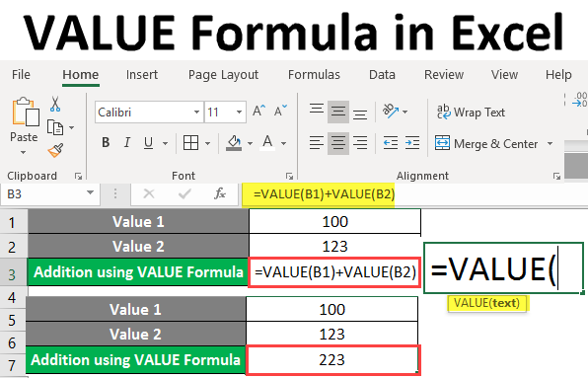Open the Font dialog launcher
Image resolution: width=588 pixels, height=378 pixels.
coord(289,176)
